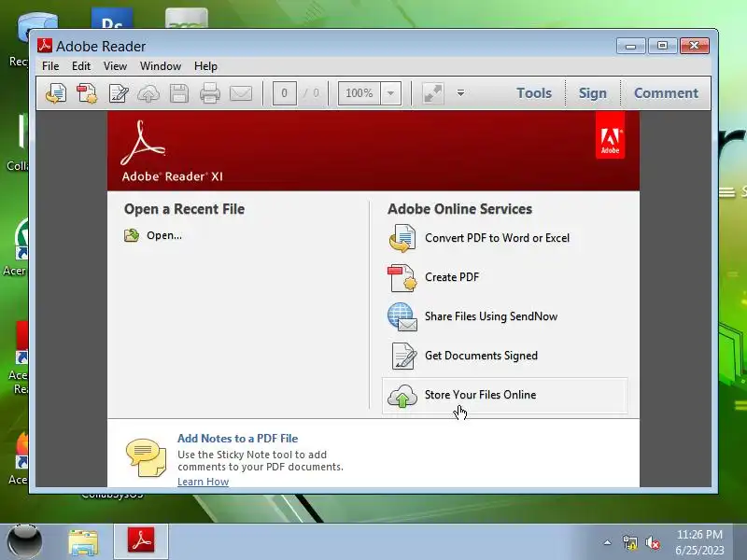747x560 pixels.
Task: Open the toolbar customize dropdown arrow
Action: [x=460, y=92]
